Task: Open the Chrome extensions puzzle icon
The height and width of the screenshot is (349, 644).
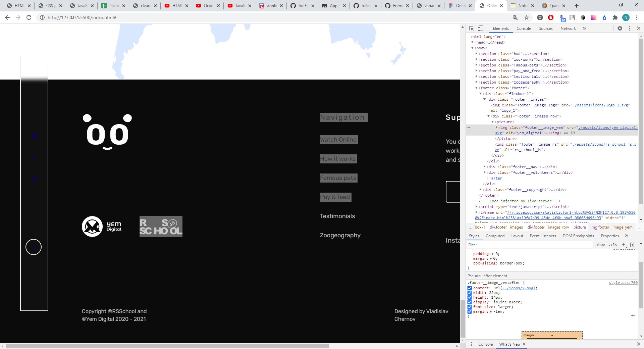Action: tap(615, 17)
